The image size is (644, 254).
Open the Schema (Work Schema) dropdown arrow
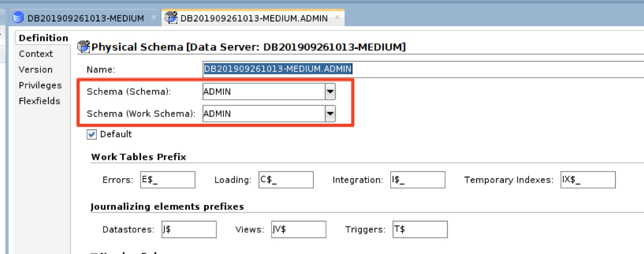click(330, 114)
